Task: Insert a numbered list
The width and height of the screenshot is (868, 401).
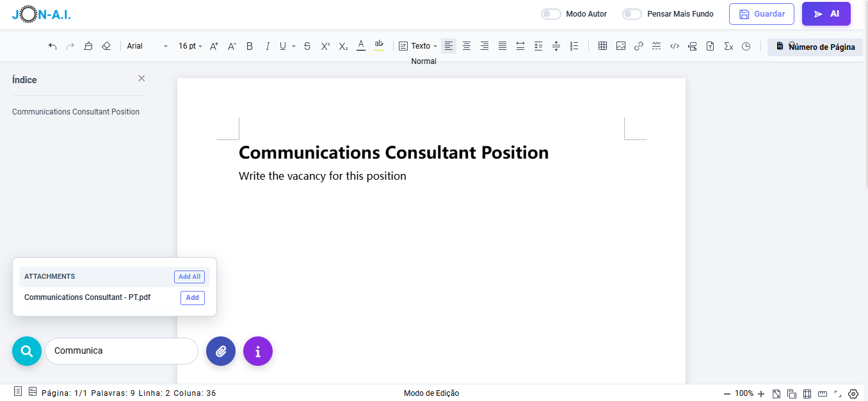Action: 574,46
